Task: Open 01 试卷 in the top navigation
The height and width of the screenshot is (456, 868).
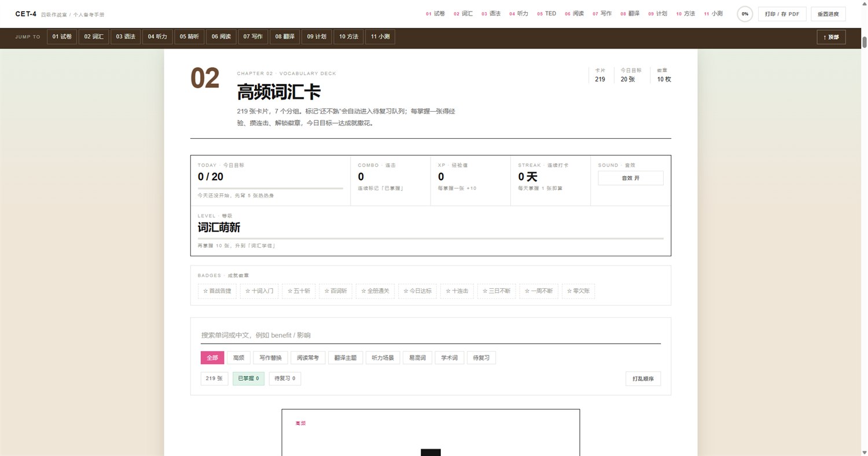Action: (x=435, y=13)
